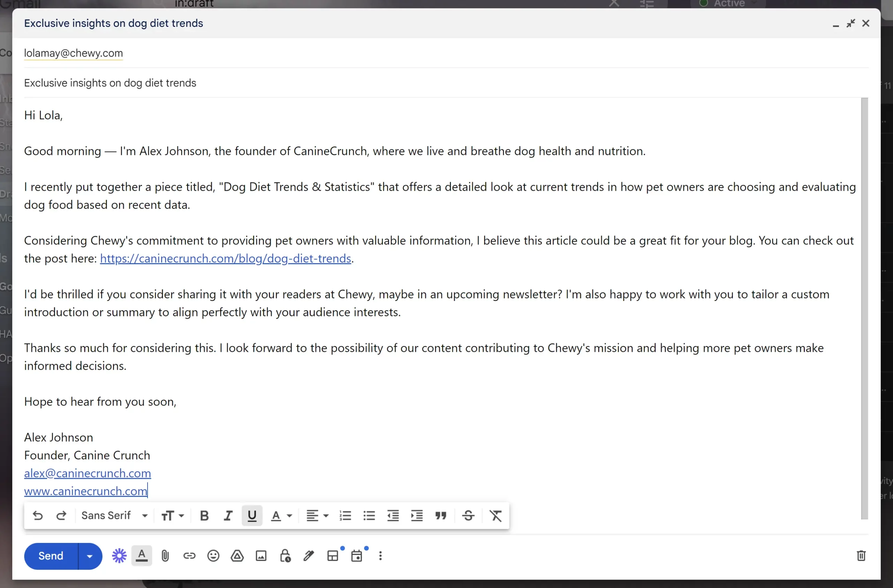The height and width of the screenshot is (588, 893).
Task: Click the in:draft Gmail search box
Action: [x=194, y=3]
